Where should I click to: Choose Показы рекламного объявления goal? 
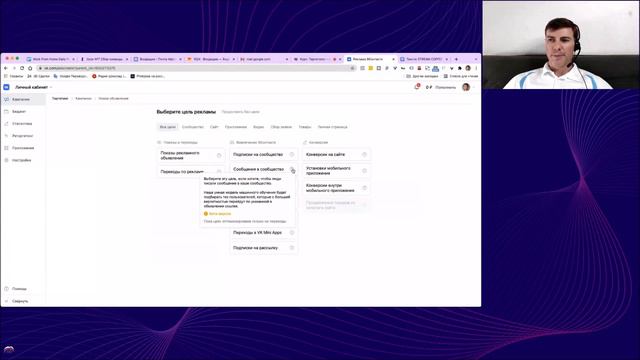191,156
